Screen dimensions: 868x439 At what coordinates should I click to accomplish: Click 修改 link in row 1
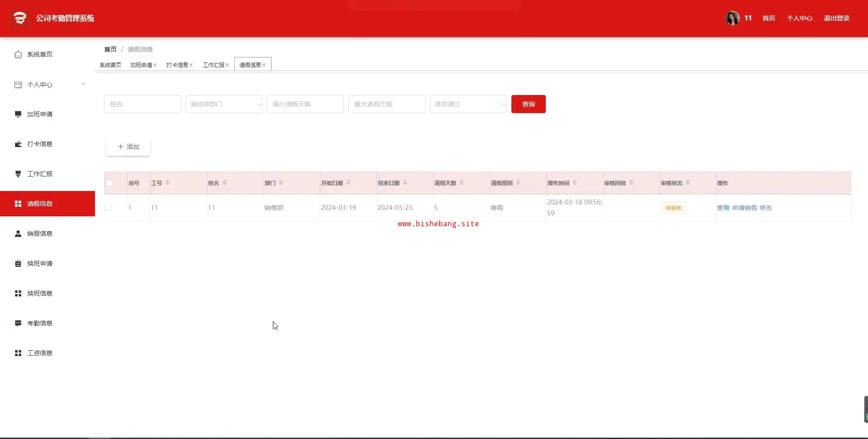[766, 208]
